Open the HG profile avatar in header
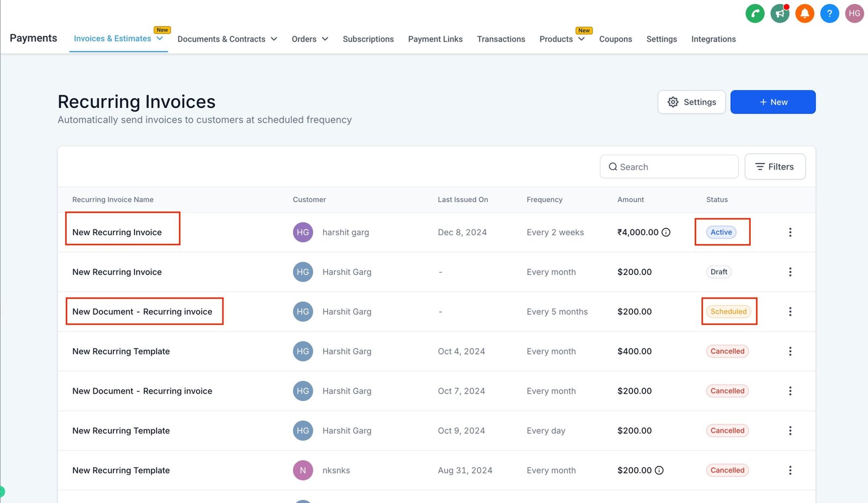The width and height of the screenshot is (868, 503). (854, 14)
